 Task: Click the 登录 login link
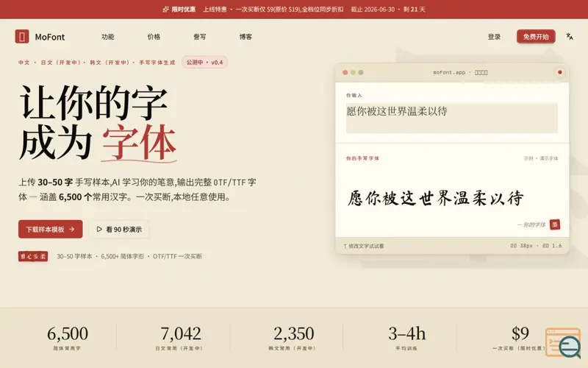[x=494, y=37]
